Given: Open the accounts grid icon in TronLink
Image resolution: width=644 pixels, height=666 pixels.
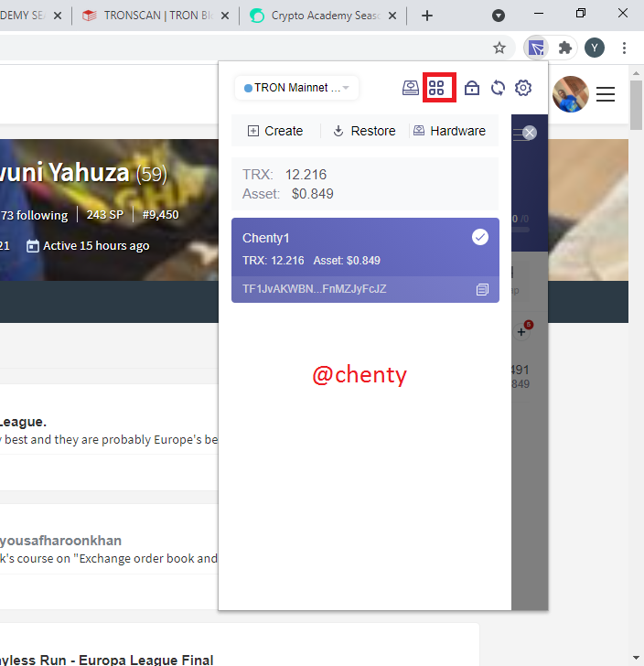Looking at the screenshot, I should 436,88.
